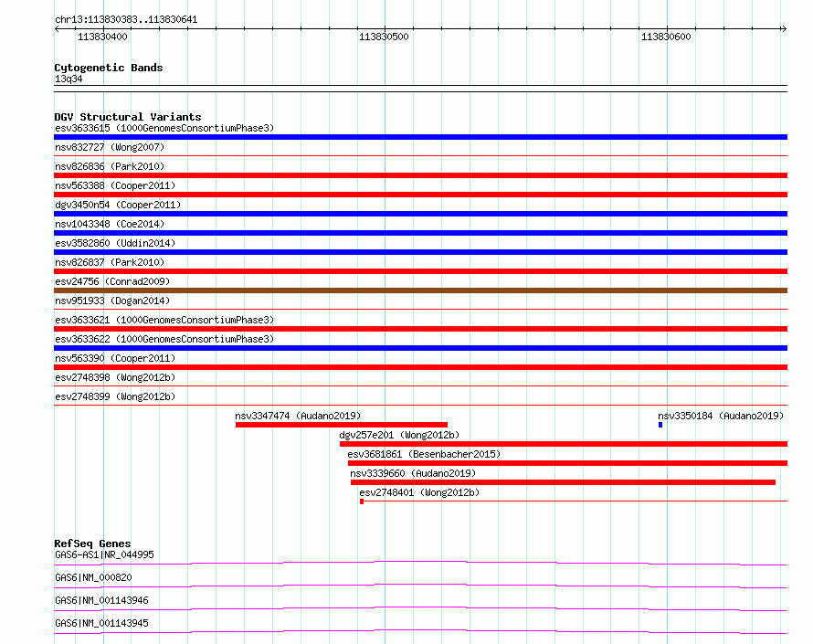
Task: Open variant esv24756 (Conrad2009) label
Action: click(112, 281)
